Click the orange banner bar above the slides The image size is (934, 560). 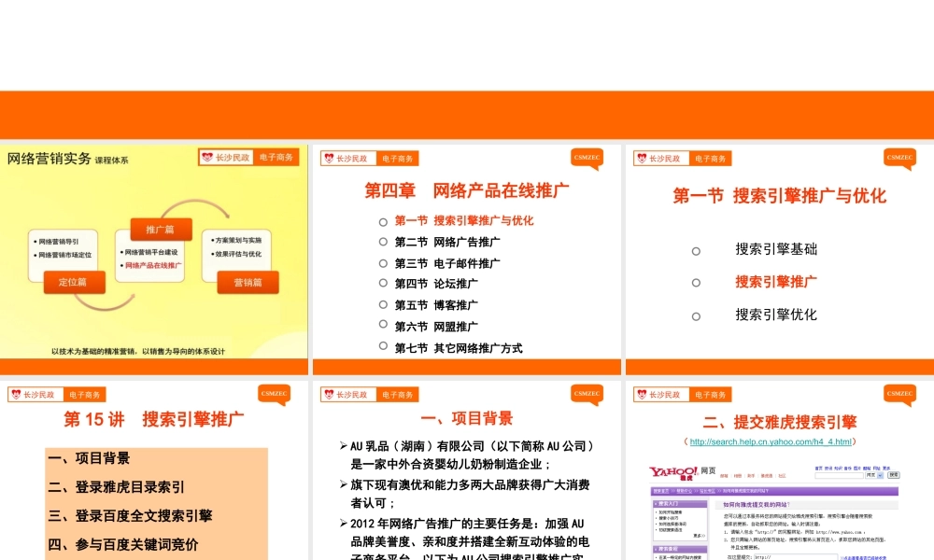point(467,115)
